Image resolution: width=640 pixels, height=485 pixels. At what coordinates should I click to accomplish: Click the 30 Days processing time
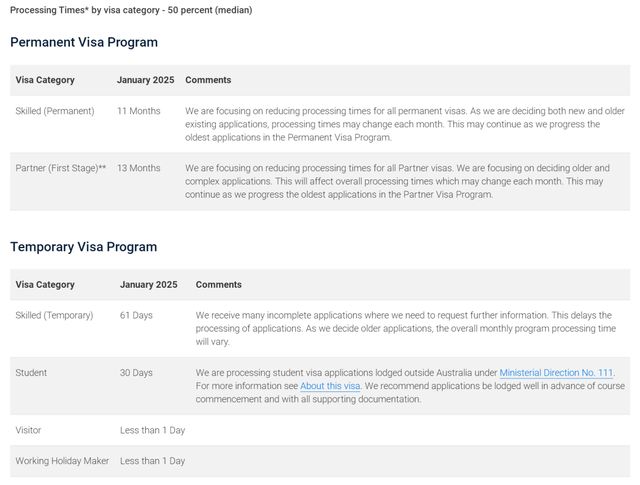(136, 373)
